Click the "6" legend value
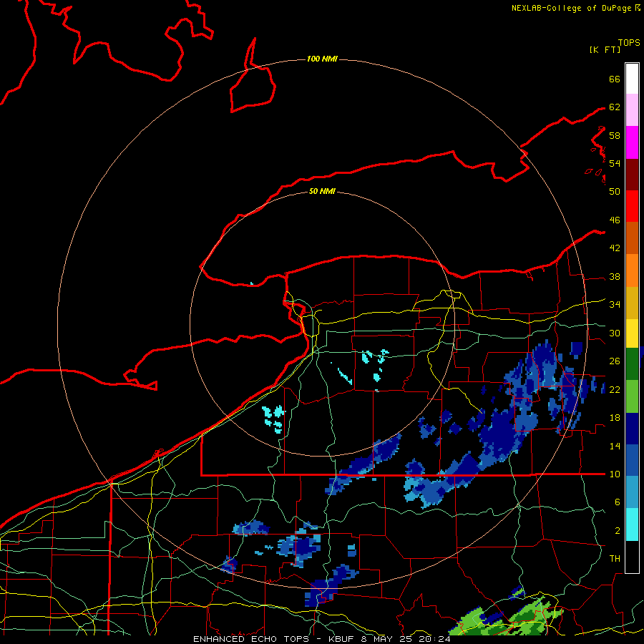 point(617,502)
